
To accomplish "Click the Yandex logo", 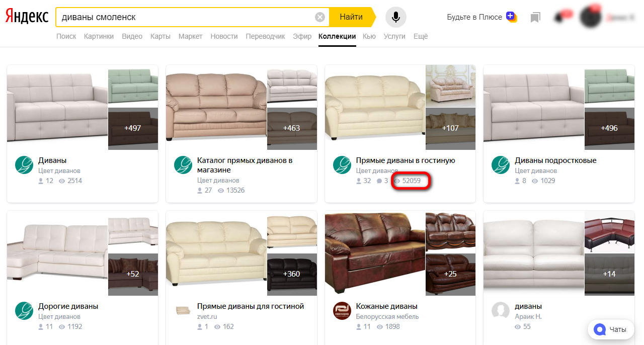I will pos(27,17).
